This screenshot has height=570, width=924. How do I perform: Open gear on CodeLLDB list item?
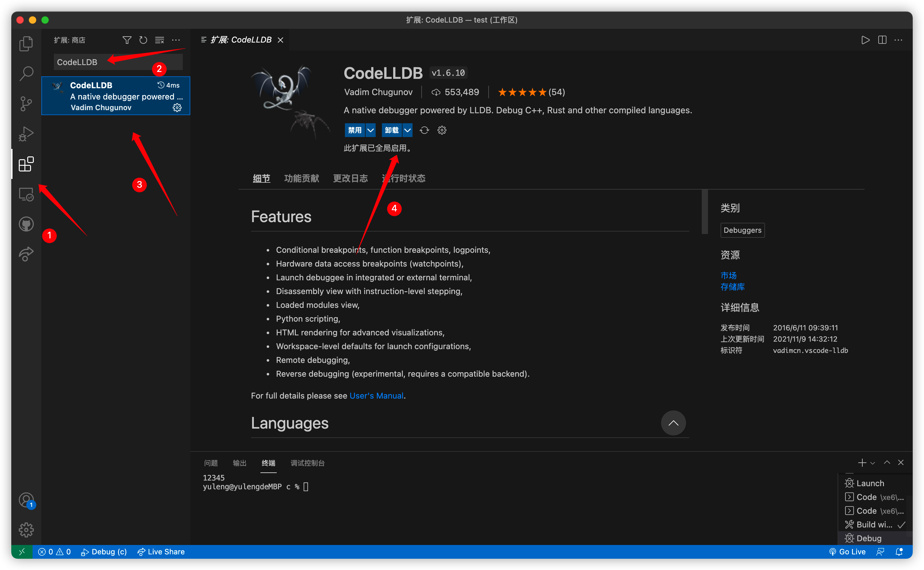click(177, 108)
